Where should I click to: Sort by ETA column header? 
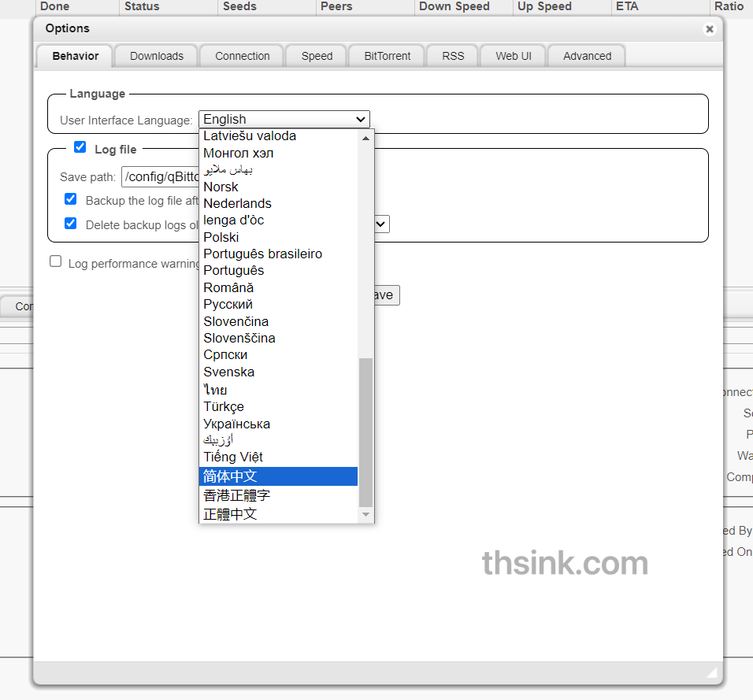(660, 7)
